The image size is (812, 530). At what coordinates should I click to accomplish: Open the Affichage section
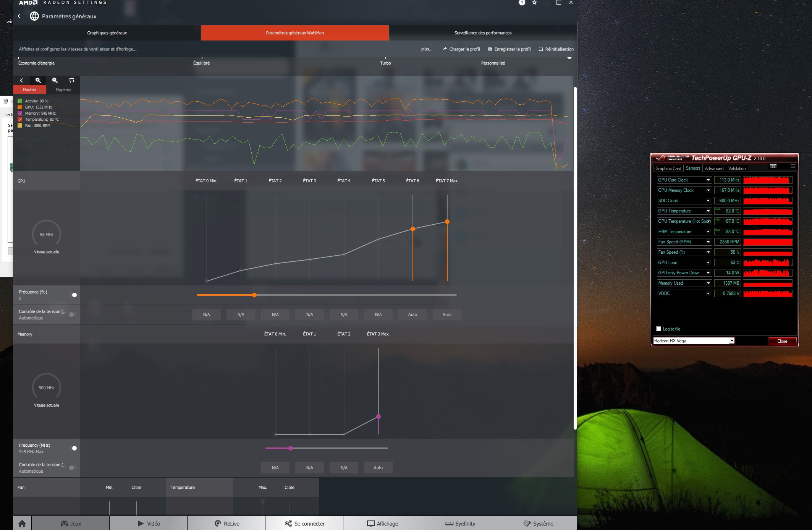(x=382, y=524)
